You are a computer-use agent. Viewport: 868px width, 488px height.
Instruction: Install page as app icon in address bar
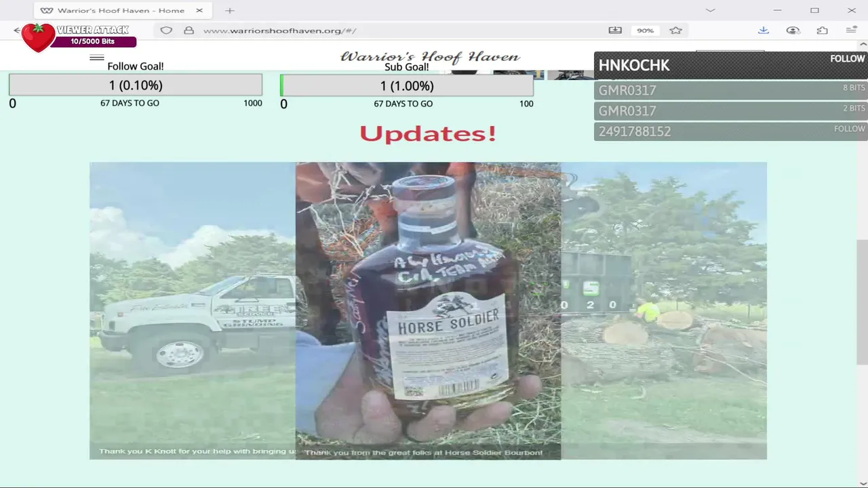[x=615, y=30]
